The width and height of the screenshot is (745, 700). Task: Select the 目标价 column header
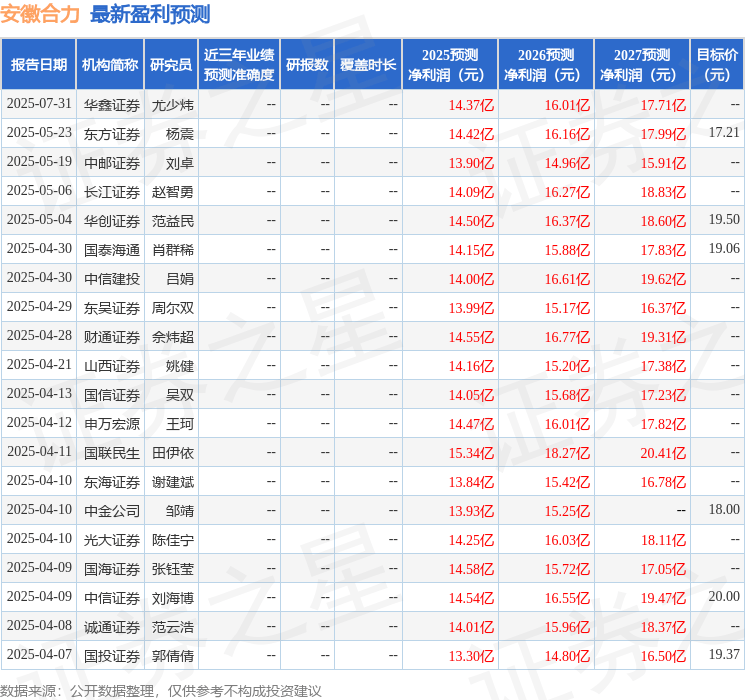tap(717, 65)
